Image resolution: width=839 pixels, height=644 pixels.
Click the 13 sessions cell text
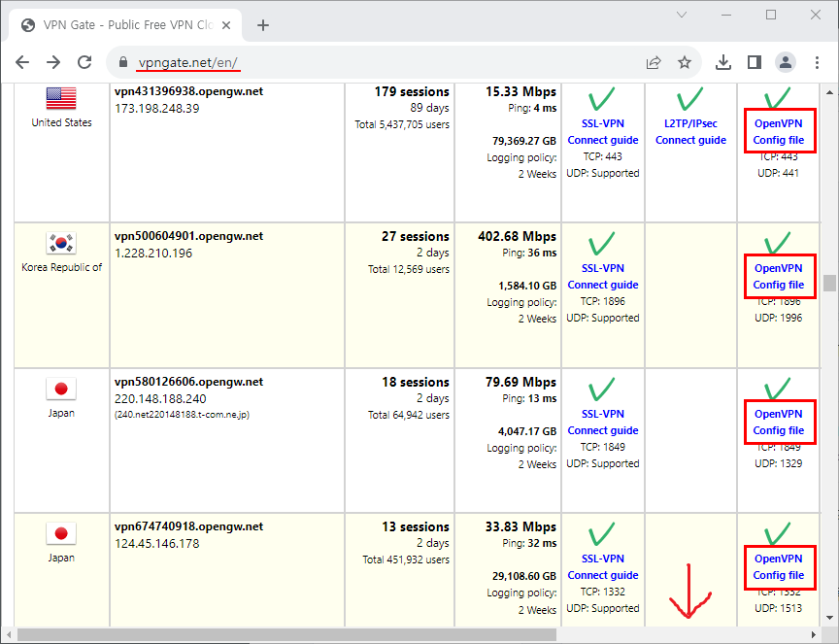[x=416, y=526]
